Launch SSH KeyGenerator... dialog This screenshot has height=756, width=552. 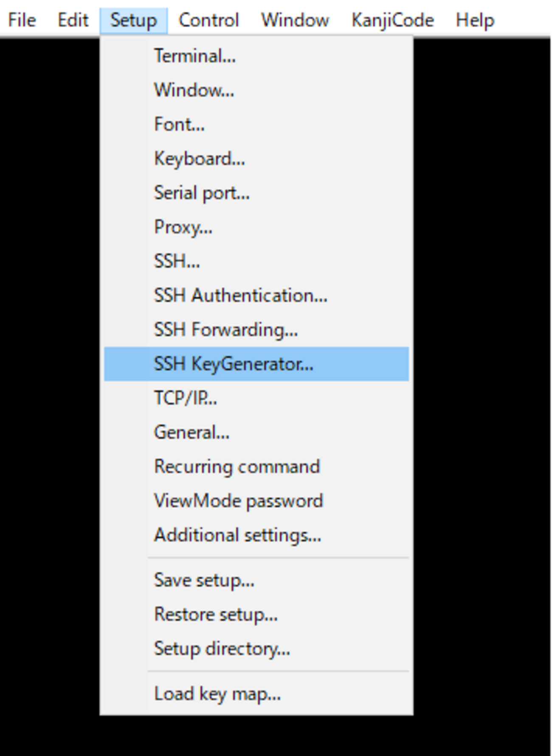[x=233, y=364]
